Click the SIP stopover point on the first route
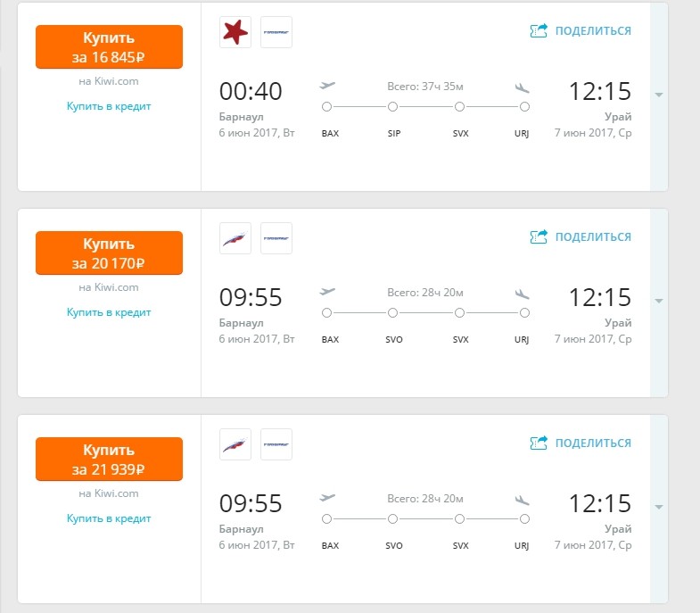Image resolution: width=700 pixels, height=613 pixels. 393,107
